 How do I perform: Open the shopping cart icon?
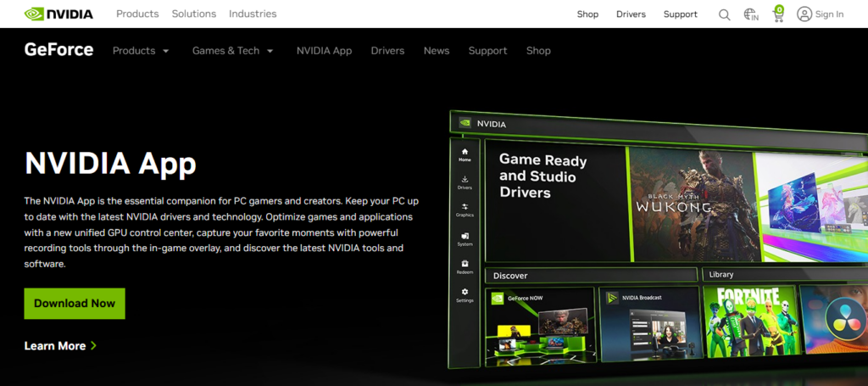[x=779, y=14]
